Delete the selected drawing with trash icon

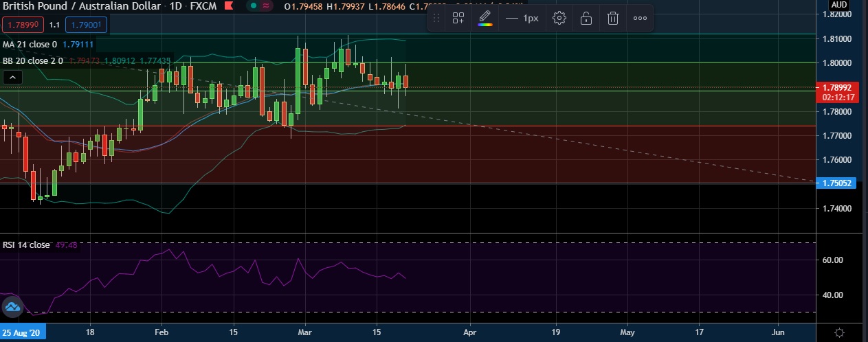[612, 19]
